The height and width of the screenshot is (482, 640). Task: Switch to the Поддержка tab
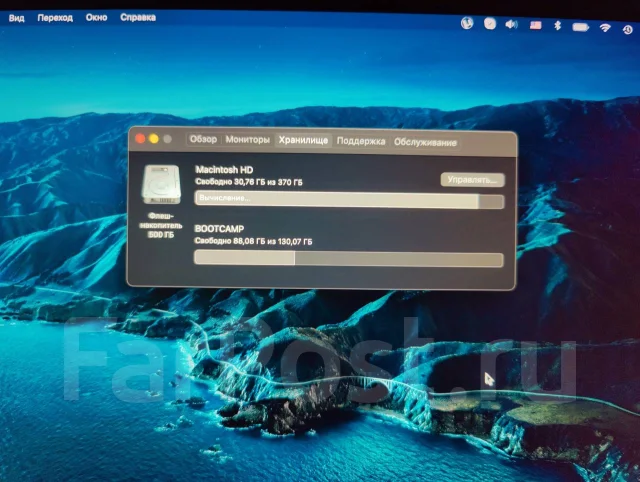(x=361, y=141)
